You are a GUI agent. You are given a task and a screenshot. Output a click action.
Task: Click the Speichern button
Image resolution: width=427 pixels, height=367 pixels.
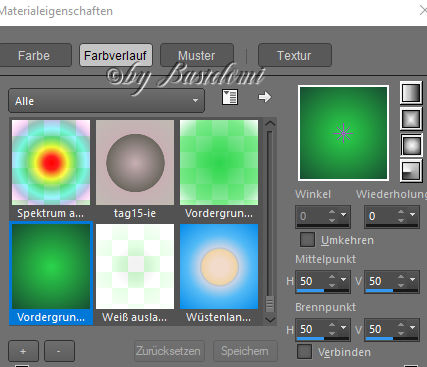tap(245, 351)
